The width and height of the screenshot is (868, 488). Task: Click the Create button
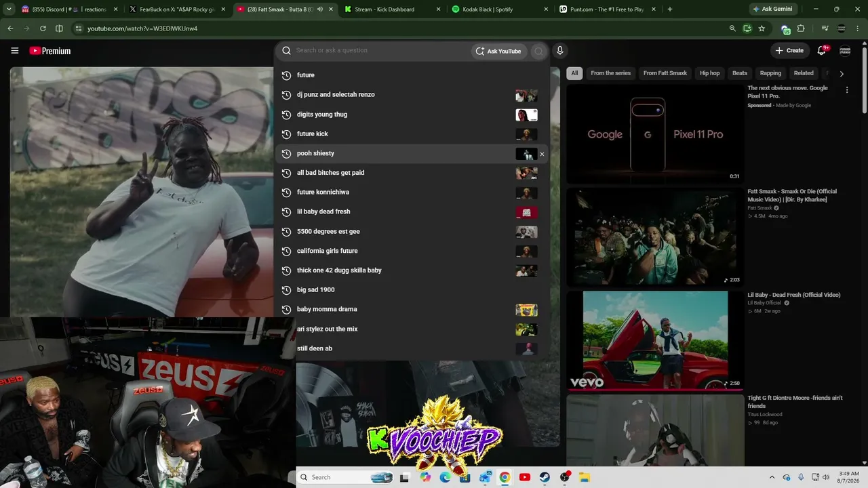(x=790, y=51)
